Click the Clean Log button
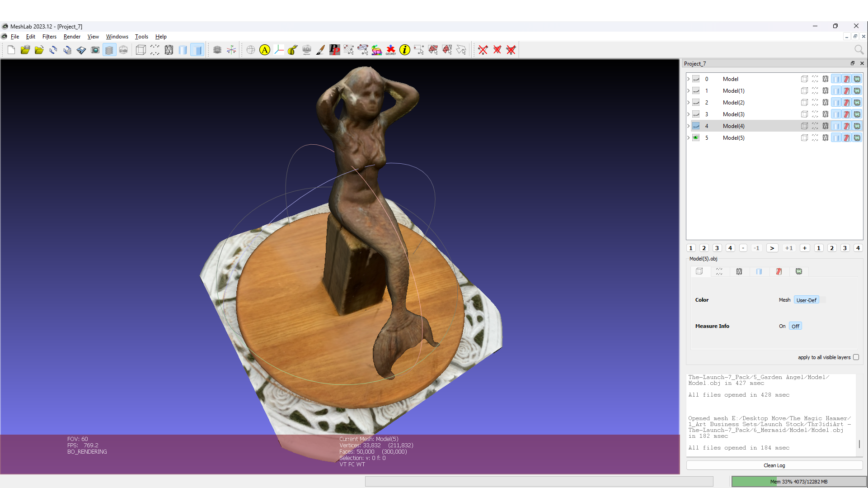The width and height of the screenshot is (868, 488). pyautogui.click(x=774, y=465)
